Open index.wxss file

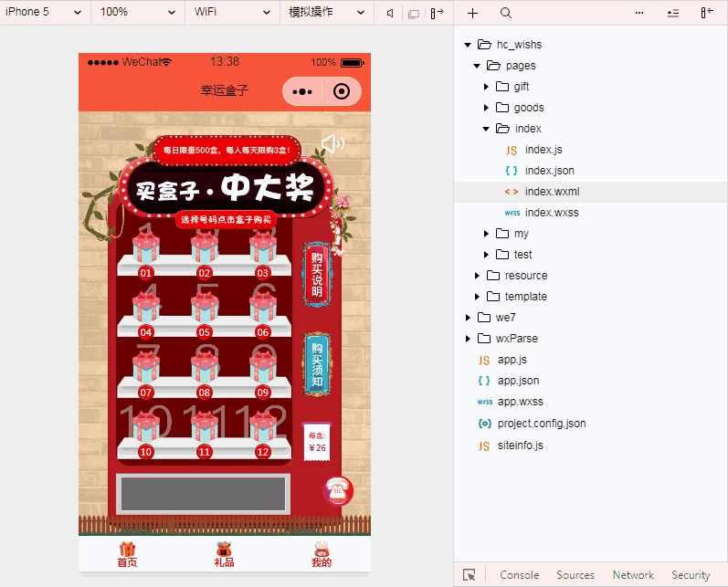[x=542, y=213]
